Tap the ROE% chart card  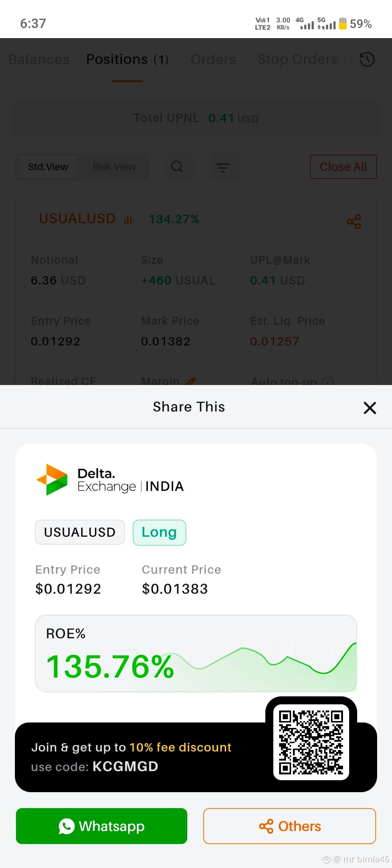tap(196, 654)
